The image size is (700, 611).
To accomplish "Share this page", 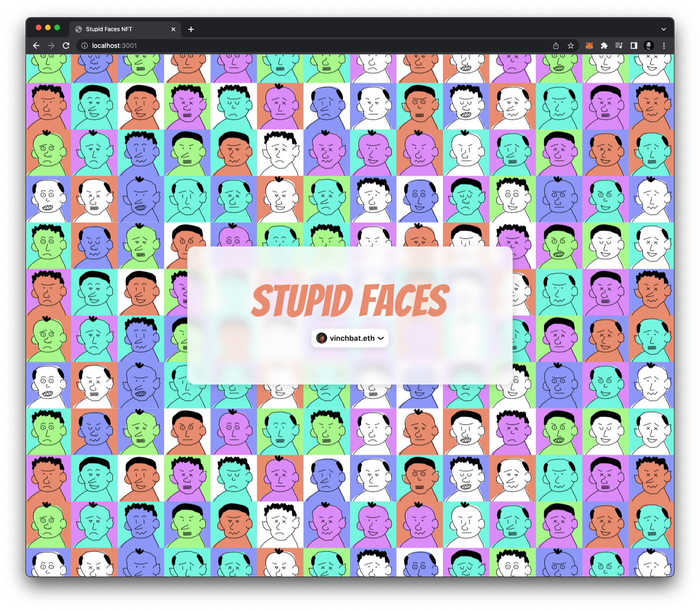I will click(x=556, y=46).
